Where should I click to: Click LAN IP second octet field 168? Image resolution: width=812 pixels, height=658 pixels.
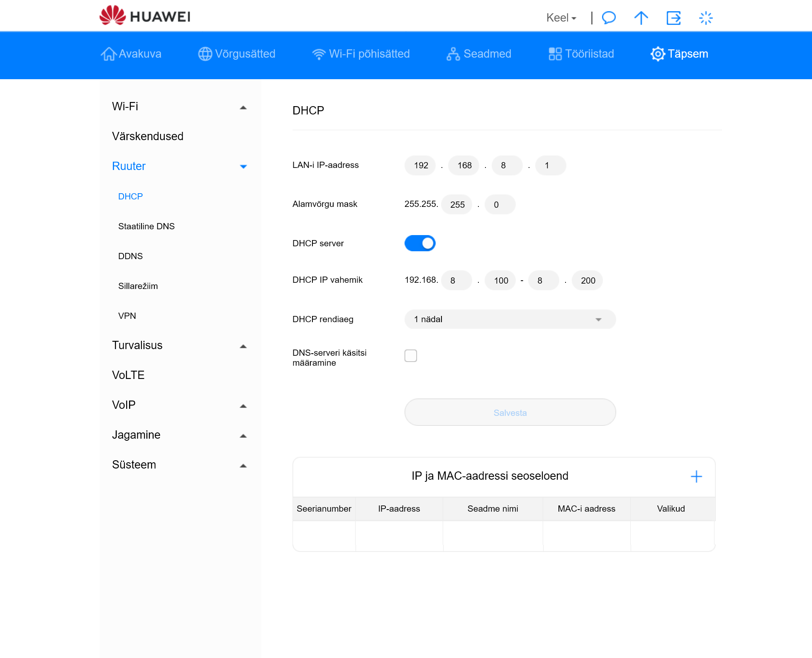(x=463, y=165)
